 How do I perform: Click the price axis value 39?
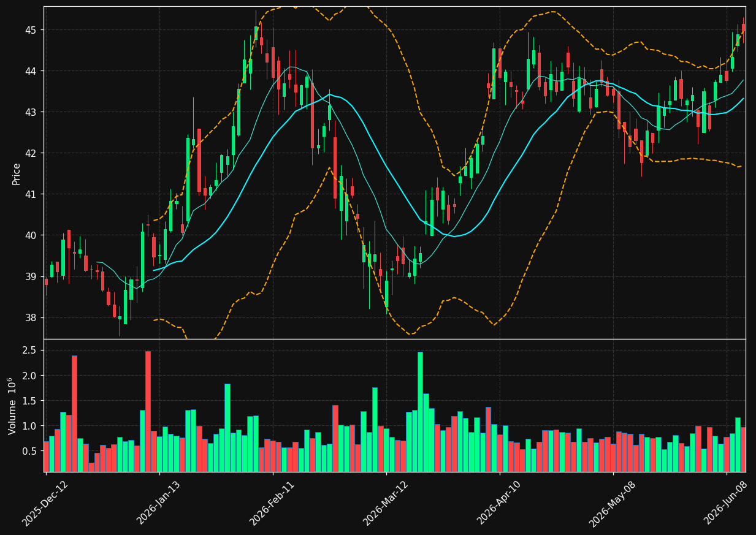tap(32, 276)
